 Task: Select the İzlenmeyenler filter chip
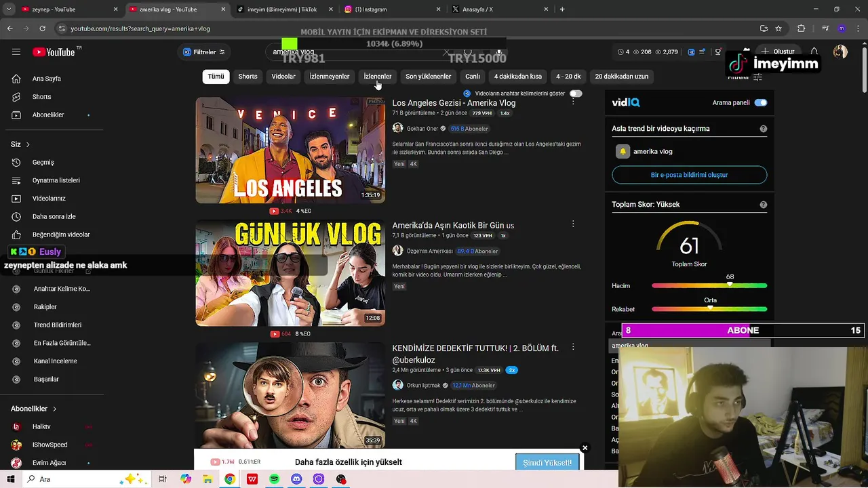(x=330, y=77)
